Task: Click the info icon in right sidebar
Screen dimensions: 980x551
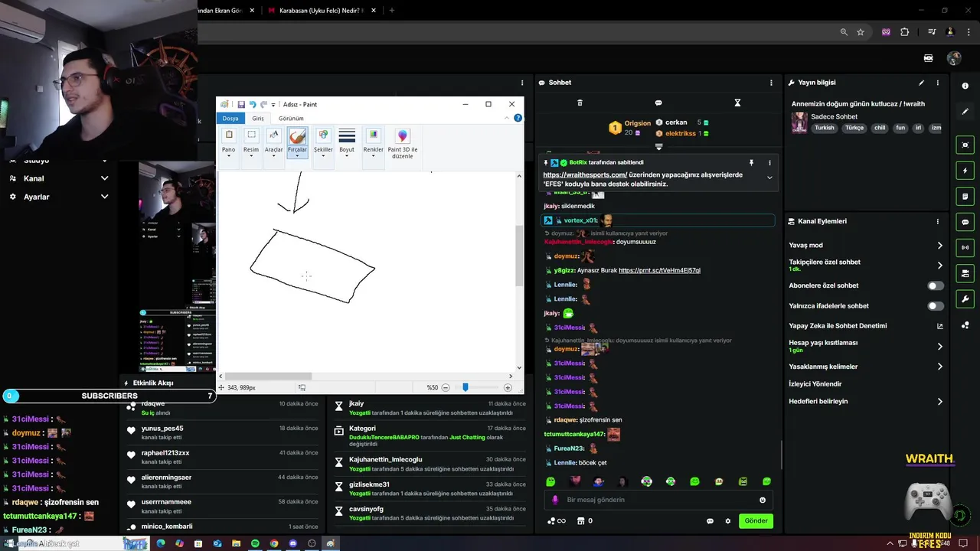Action: tap(965, 86)
